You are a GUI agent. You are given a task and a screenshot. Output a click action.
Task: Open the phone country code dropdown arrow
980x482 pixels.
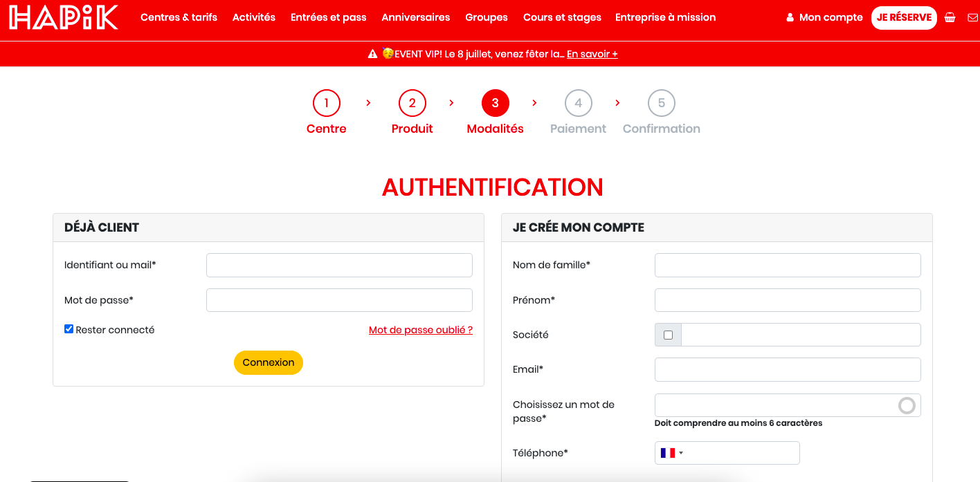click(x=681, y=454)
